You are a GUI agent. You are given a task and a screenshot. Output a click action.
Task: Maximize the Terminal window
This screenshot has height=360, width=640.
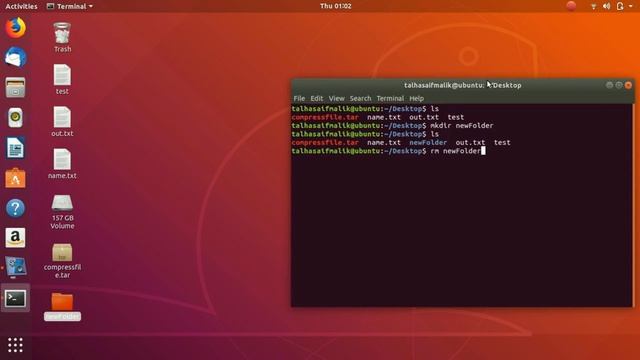[x=619, y=85]
